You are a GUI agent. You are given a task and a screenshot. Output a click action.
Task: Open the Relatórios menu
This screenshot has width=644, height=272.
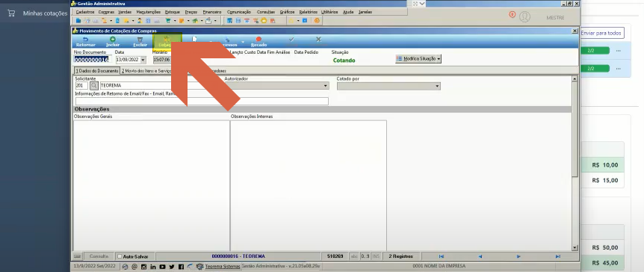point(309,12)
